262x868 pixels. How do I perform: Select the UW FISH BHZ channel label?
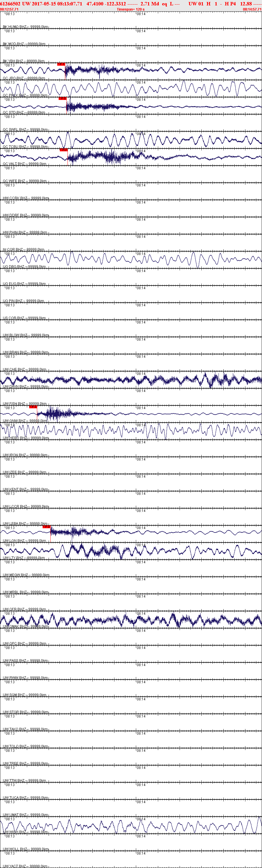tap(25, 403)
